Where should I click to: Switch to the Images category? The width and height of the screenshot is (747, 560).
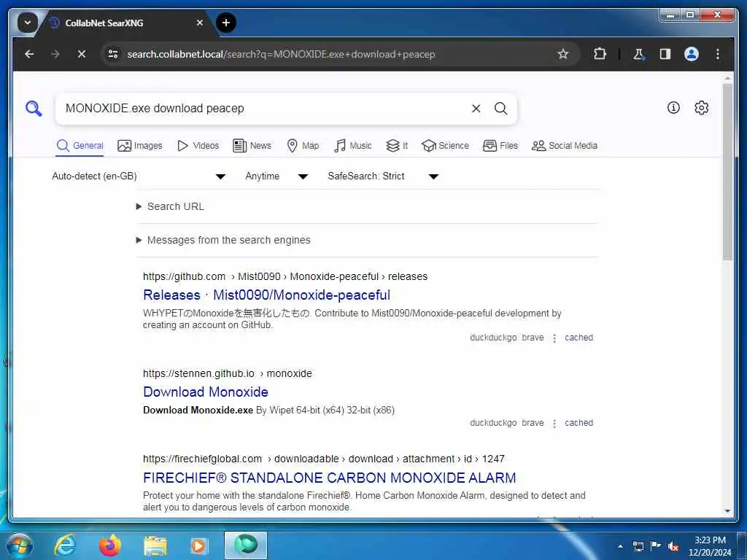coord(139,146)
